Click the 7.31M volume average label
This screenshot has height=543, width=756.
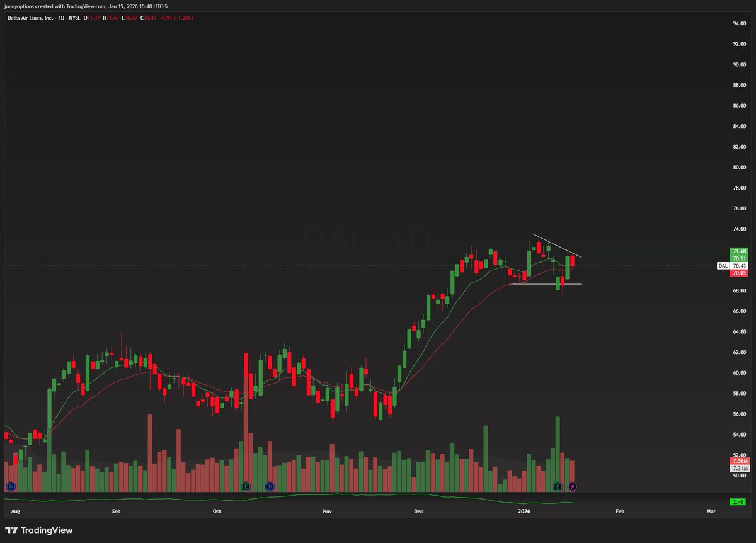[738, 469]
